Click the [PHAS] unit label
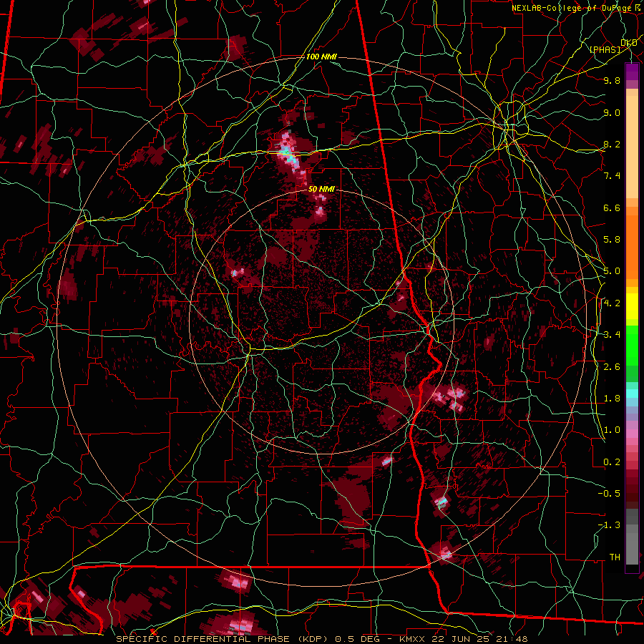 605,50
